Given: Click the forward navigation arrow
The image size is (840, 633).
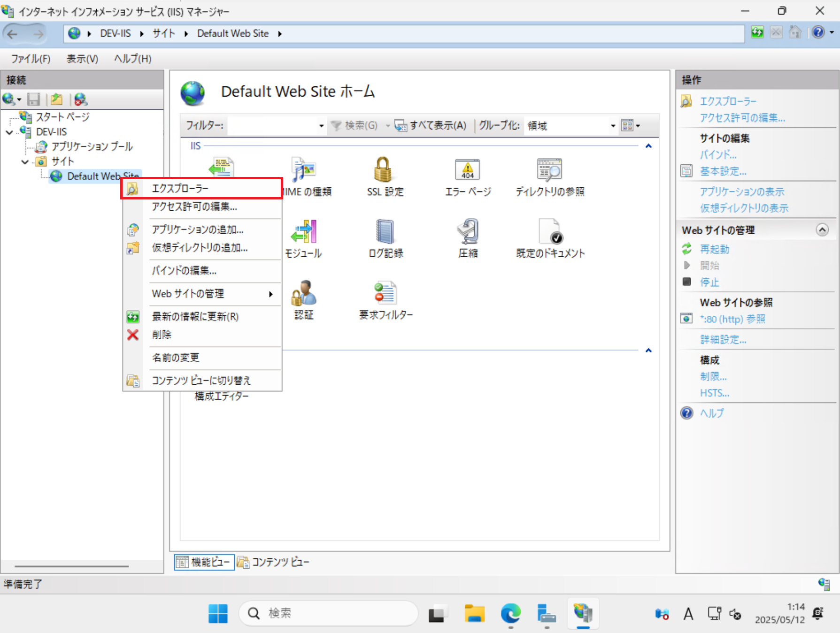Looking at the screenshot, I should click(39, 34).
